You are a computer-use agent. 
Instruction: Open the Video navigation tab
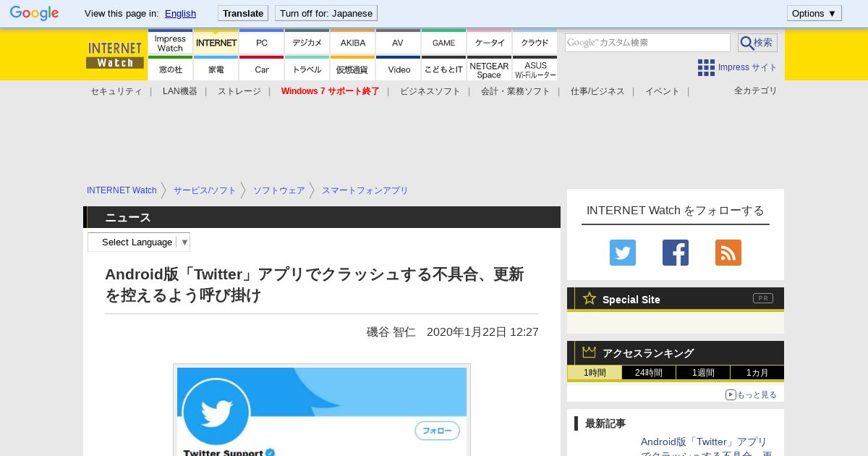(x=399, y=69)
